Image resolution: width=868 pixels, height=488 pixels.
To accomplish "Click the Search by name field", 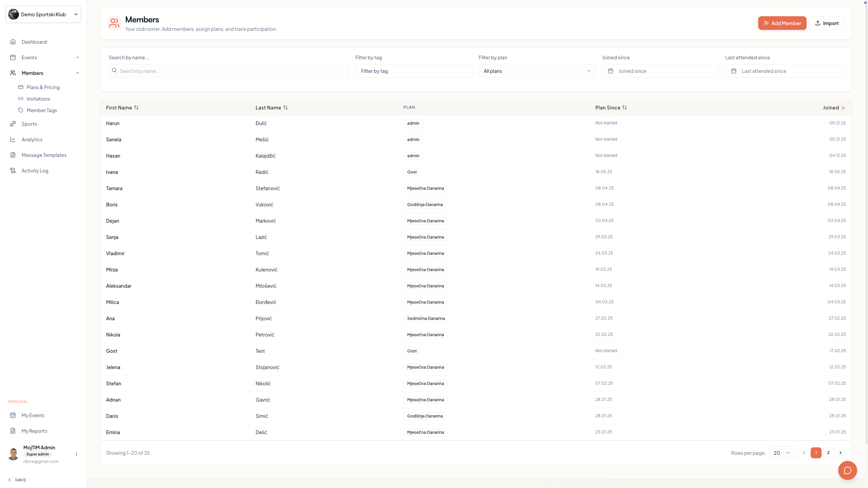I will point(229,71).
